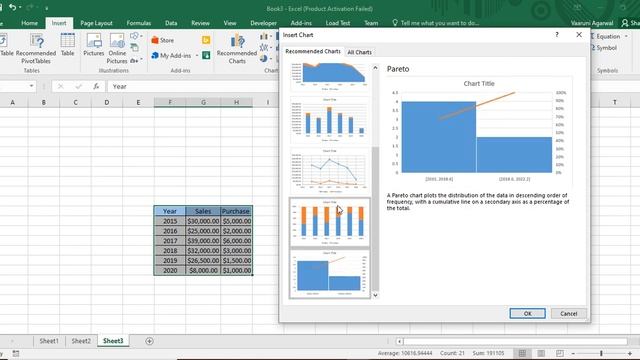Viewport: 640px width, 360px height.
Task: Select the area chart thumbnail
Action: point(329,76)
